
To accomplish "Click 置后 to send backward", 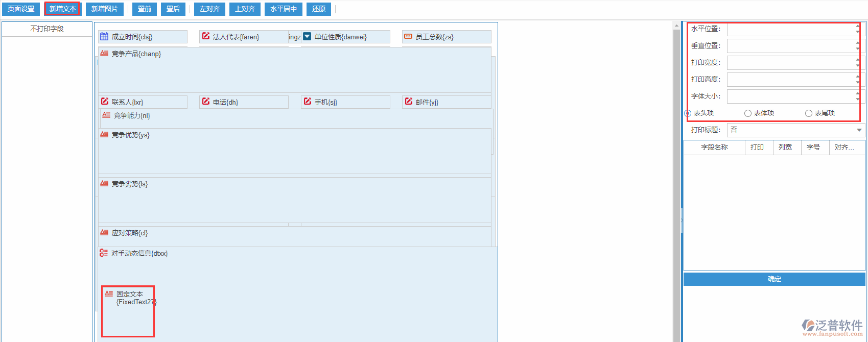I will [x=173, y=9].
